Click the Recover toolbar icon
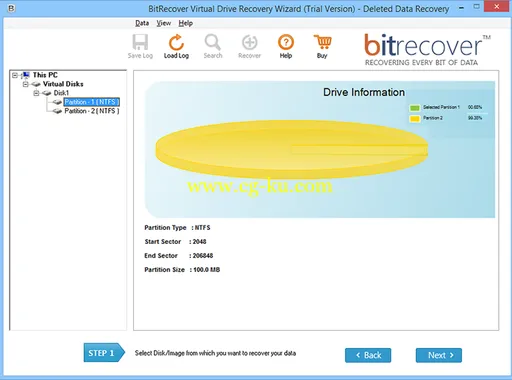This screenshot has height=380, width=512. pyautogui.click(x=249, y=42)
